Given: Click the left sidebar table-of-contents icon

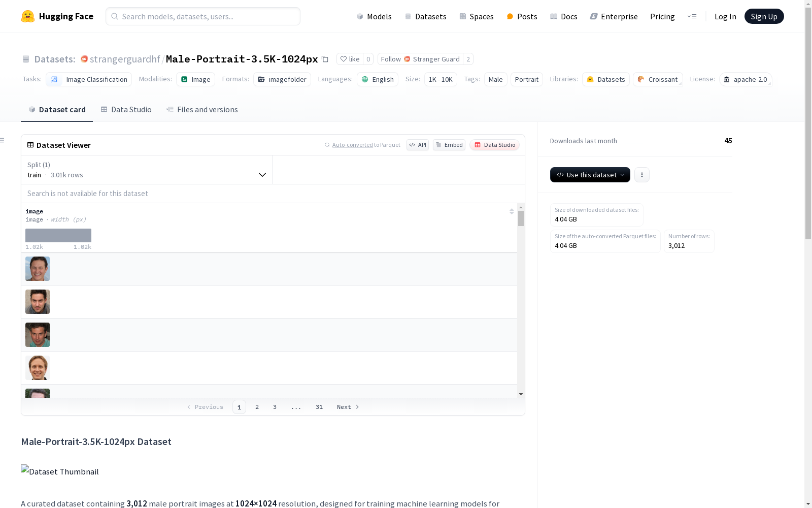Looking at the screenshot, I should point(3,140).
